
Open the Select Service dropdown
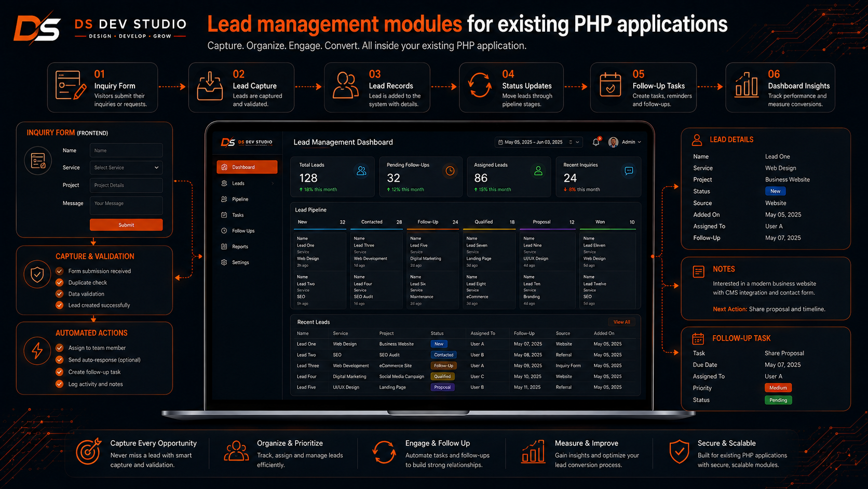point(126,168)
